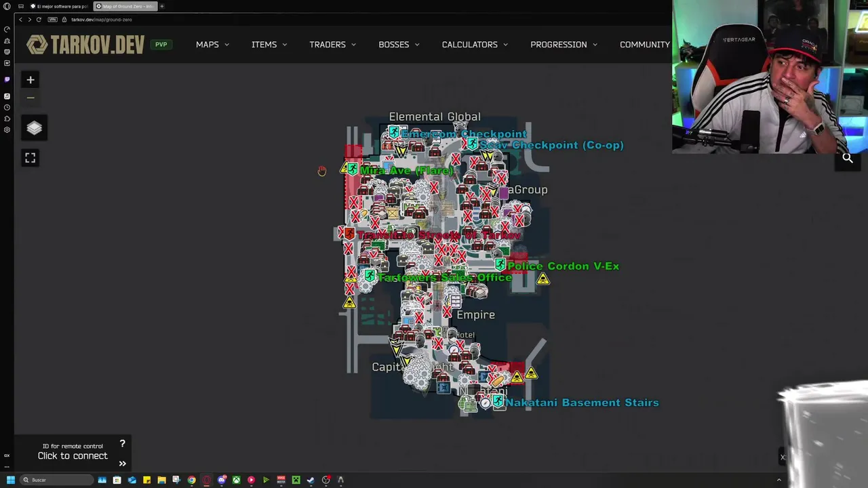Open Steam from taskbar
The width and height of the screenshot is (868, 488).
tap(311, 480)
